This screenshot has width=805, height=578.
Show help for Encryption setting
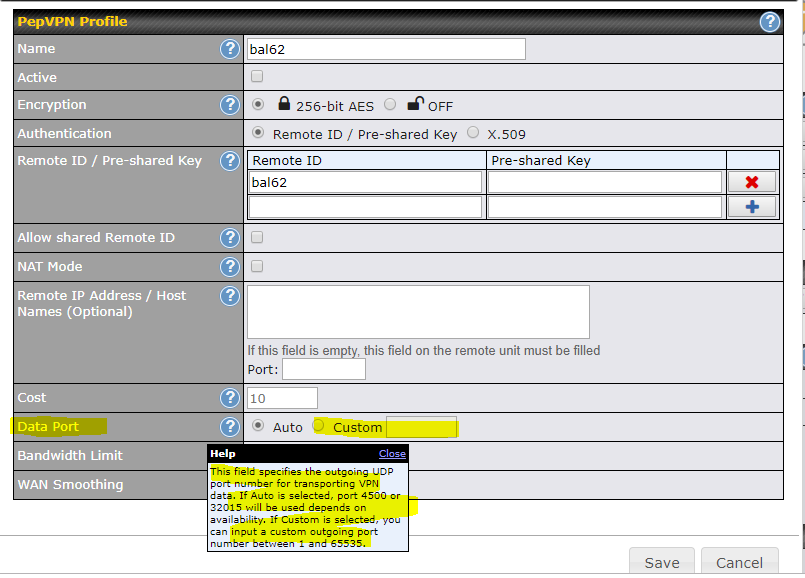(x=230, y=105)
